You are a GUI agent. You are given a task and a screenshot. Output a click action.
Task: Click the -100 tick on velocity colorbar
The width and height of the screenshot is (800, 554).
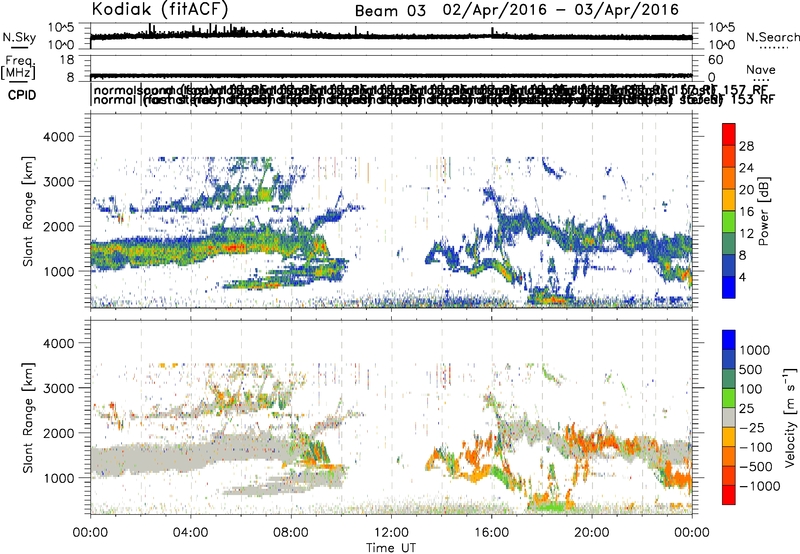tap(756, 447)
